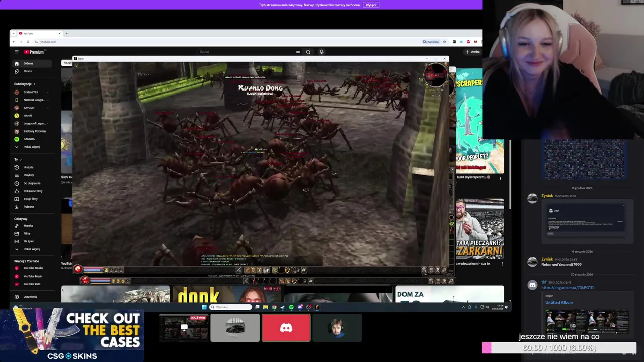Open Shorts in YouTube sidebar
This screenshot has height=362, width=644.
point(32,71)
